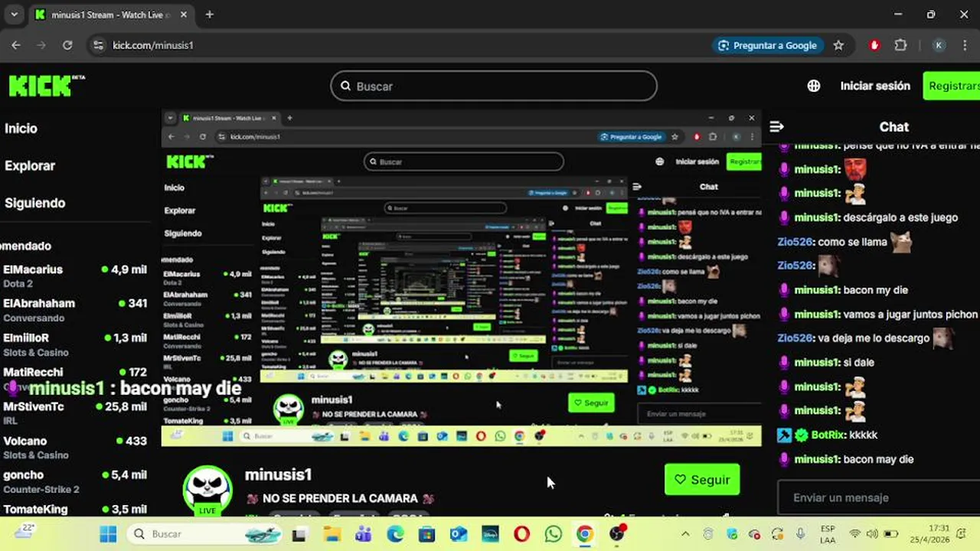
Task: Click the 'Chat' panel heading on the main page
Action: coord(893,127)
